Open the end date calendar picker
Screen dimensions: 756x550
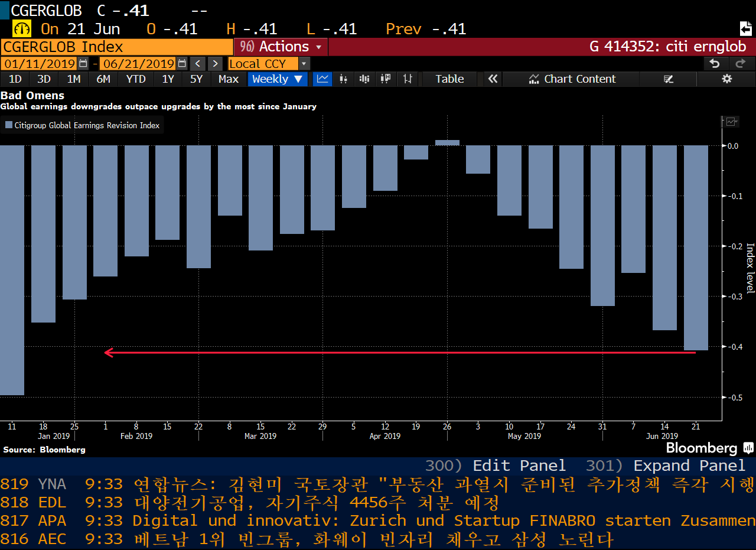(x=182, y=64)
